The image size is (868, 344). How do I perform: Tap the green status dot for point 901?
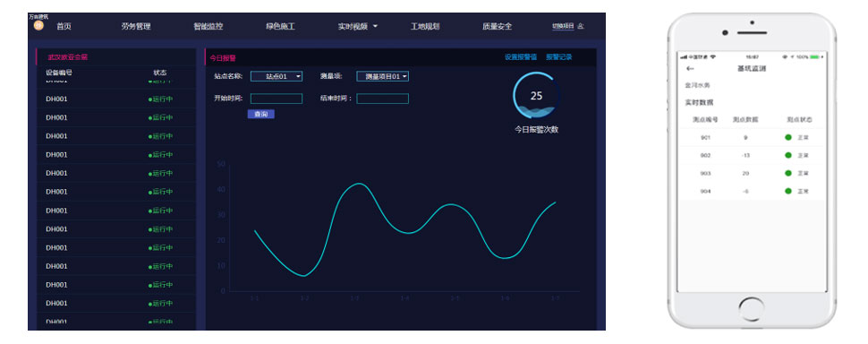[788, 137]
